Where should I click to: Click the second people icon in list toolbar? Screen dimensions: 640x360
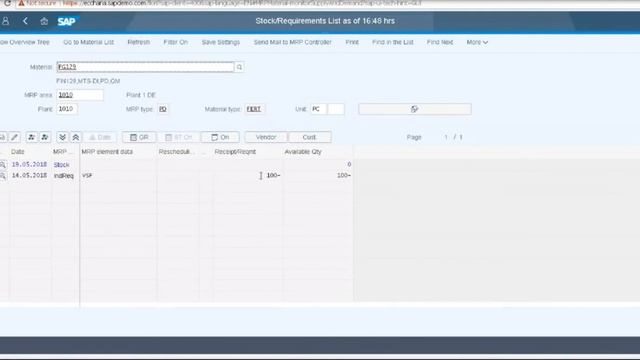tap(45, 137)
